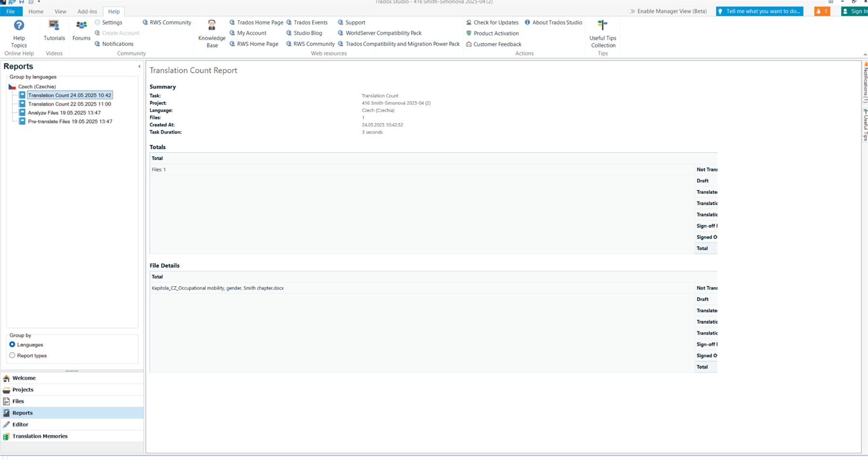Save via the Quick Access toolbar
The image size is (868, 460).
coord(21,2)
